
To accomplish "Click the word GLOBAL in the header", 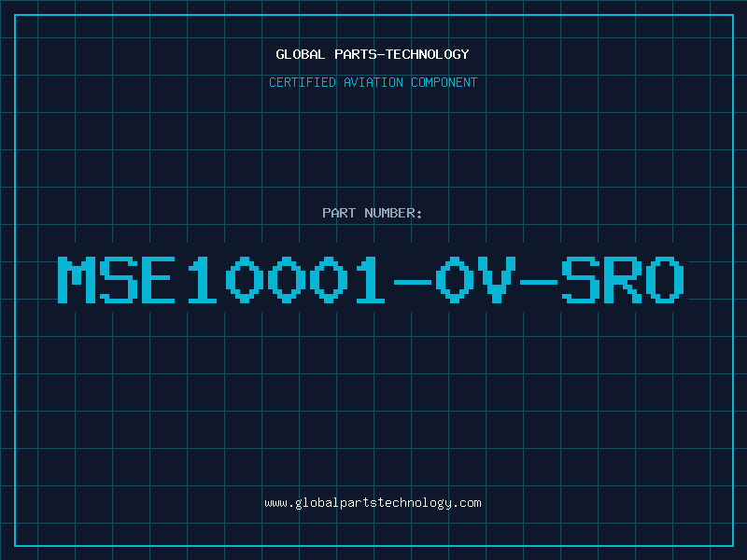I will click(301, 54).
